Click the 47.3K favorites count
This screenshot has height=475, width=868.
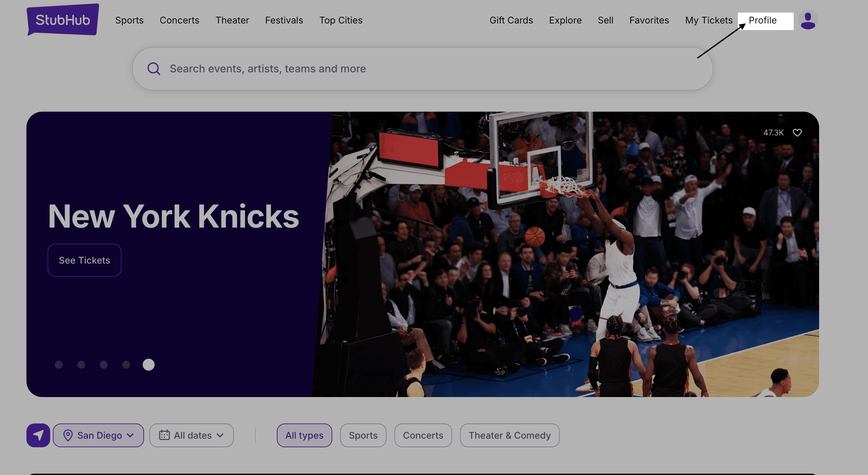coord(774,133)
